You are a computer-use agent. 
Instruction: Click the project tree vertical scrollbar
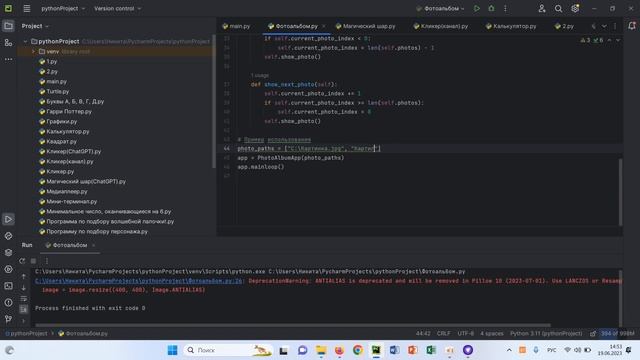click(x=213, y=102)
